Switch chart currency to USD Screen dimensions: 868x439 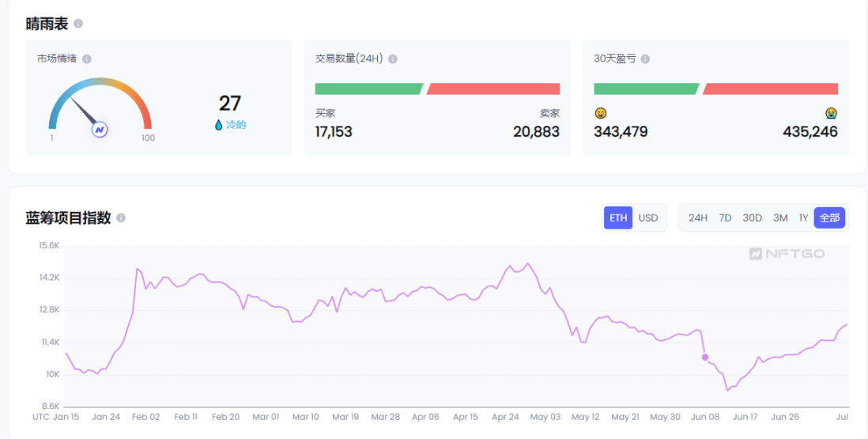pyautogui.click(x=648, y=218)
